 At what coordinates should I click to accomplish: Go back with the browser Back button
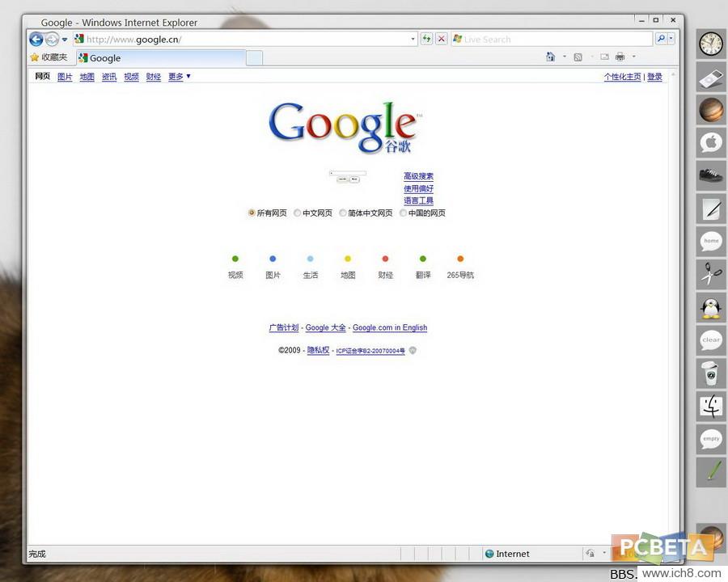tap(36, 39)
